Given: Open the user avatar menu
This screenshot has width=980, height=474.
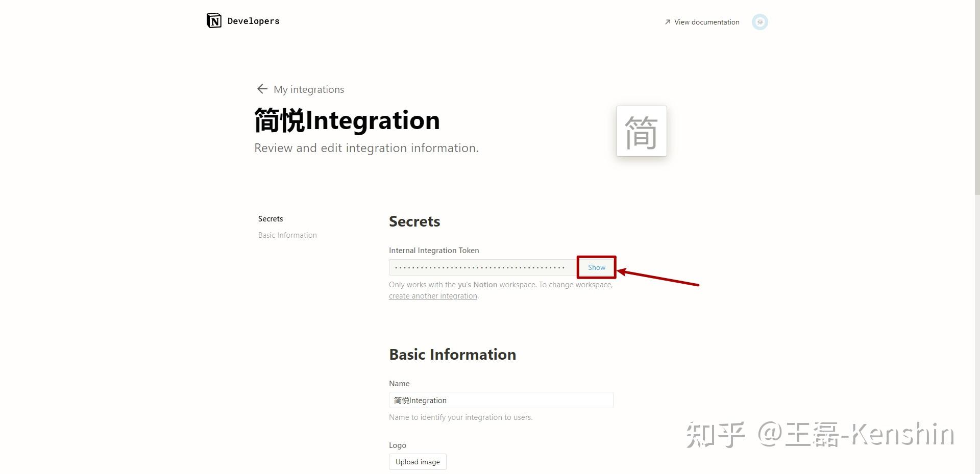Looking at the screenshot, I should click(759, 22).
